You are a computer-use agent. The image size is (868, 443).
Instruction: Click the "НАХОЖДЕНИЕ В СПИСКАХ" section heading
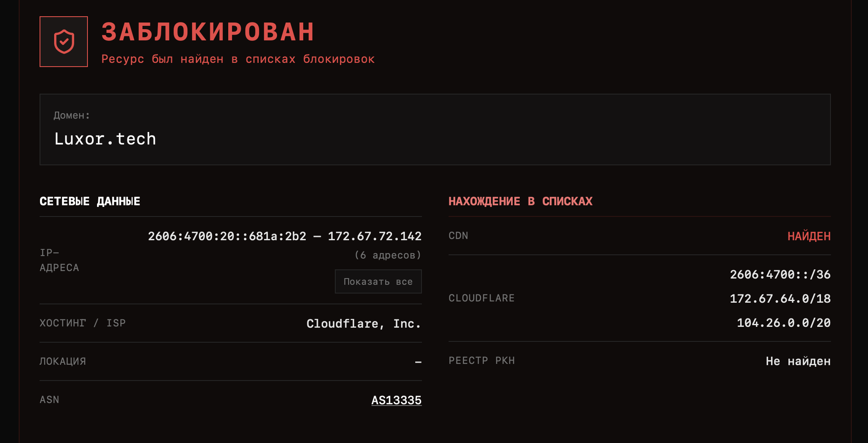click(x=520, y=202)
